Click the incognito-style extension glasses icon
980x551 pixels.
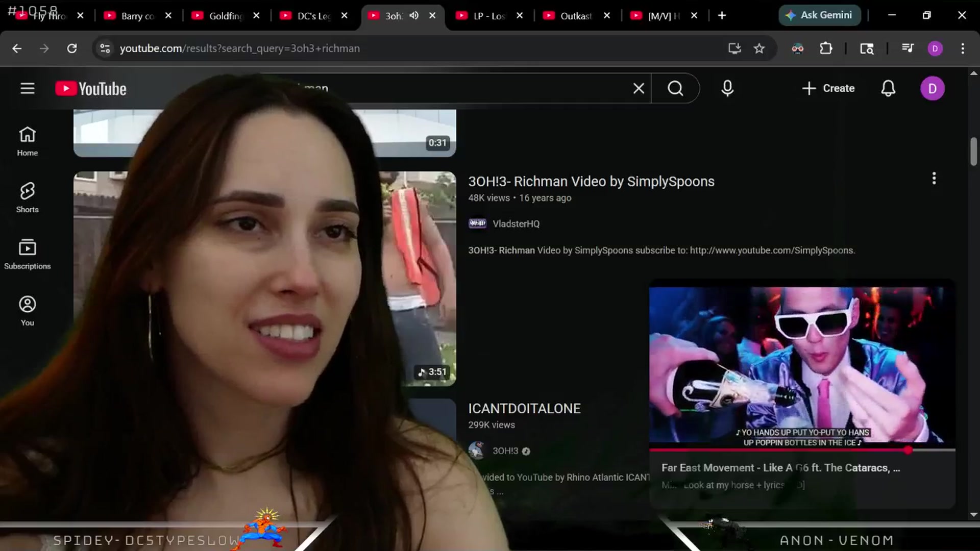point(797,48)
